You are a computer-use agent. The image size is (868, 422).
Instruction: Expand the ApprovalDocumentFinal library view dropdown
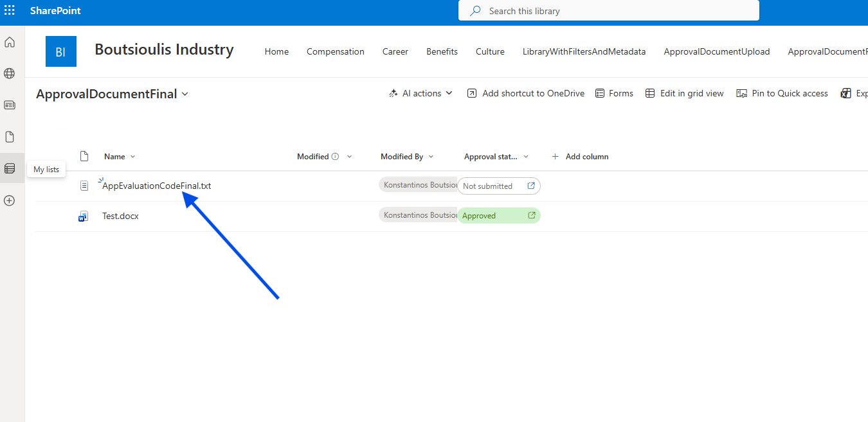click(x=185, y=94)
